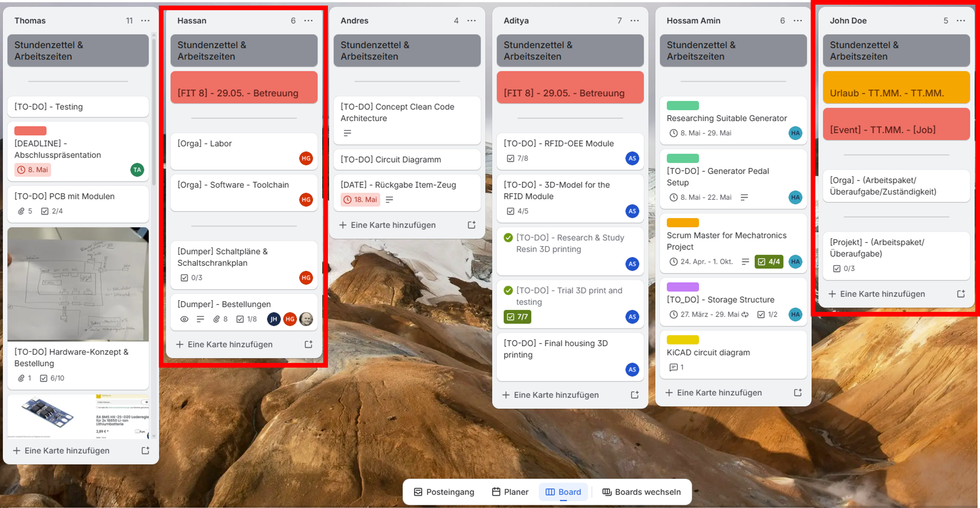The height and width of the screenshot is (508, 980).
Task: Click the 4/4 checklist badge on Scrum Master card
Action: [x=769, y=262]
